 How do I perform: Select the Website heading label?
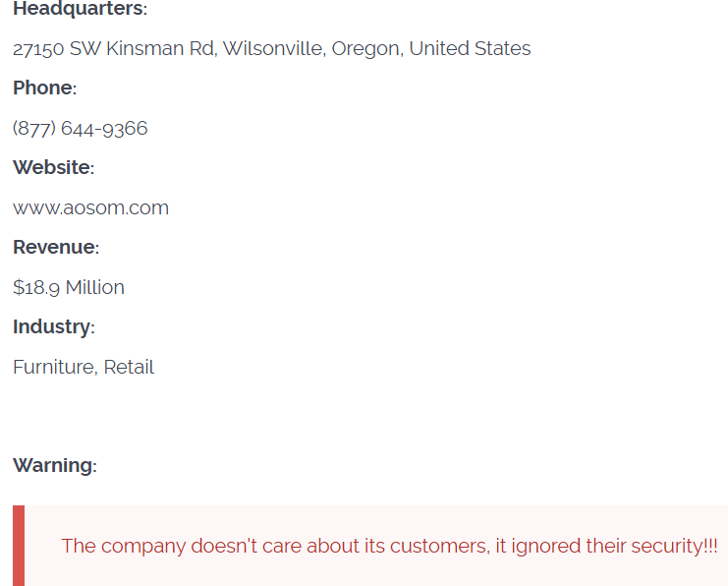pos(52,167)
